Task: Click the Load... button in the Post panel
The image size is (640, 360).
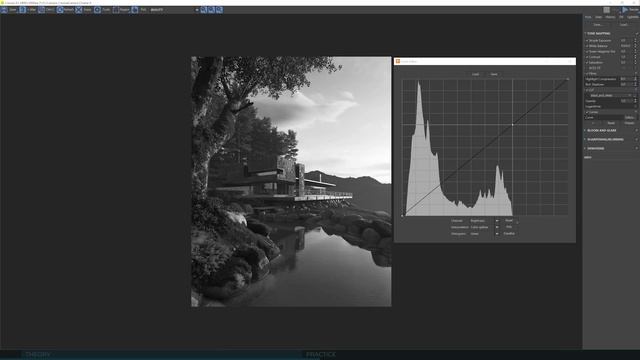Action: [624, 25]
